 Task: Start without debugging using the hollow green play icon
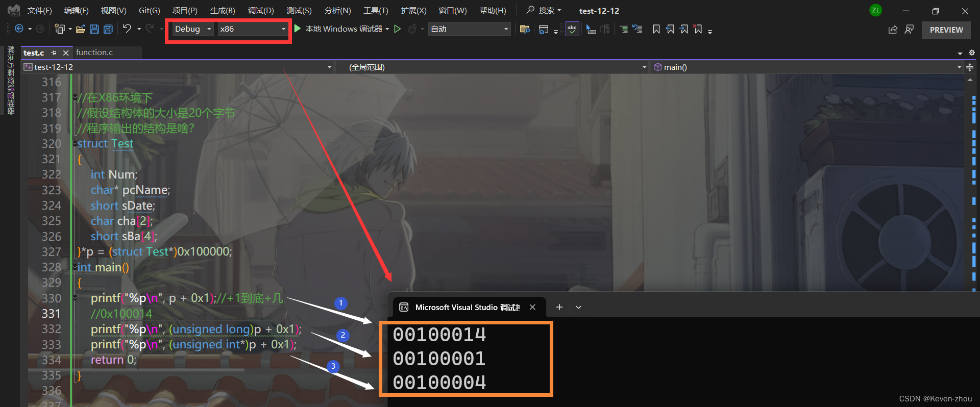click(x=398, y=29)
